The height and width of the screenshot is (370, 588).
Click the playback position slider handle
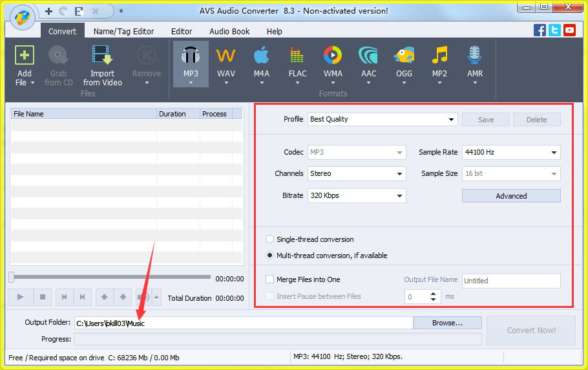point(12,277)
